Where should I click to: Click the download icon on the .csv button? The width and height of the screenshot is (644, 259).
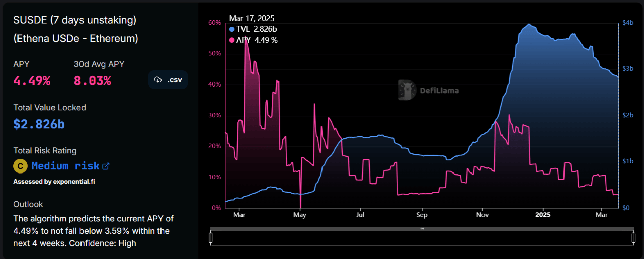157,80
